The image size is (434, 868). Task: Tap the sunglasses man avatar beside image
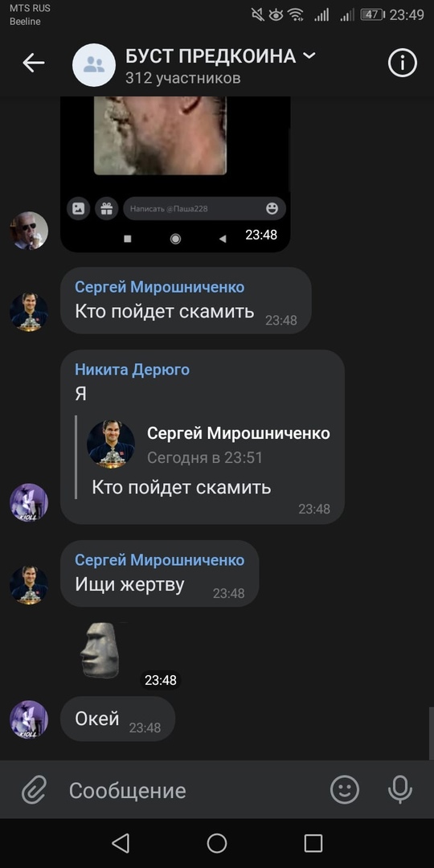pyautogui.click(x=29, y=231)
